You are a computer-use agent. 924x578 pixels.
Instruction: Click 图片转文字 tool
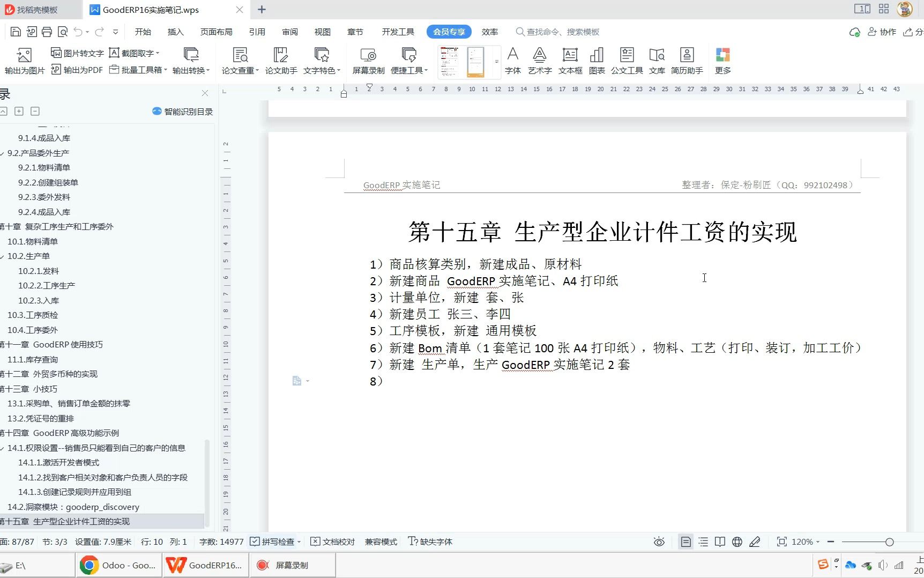click(77, 53)
